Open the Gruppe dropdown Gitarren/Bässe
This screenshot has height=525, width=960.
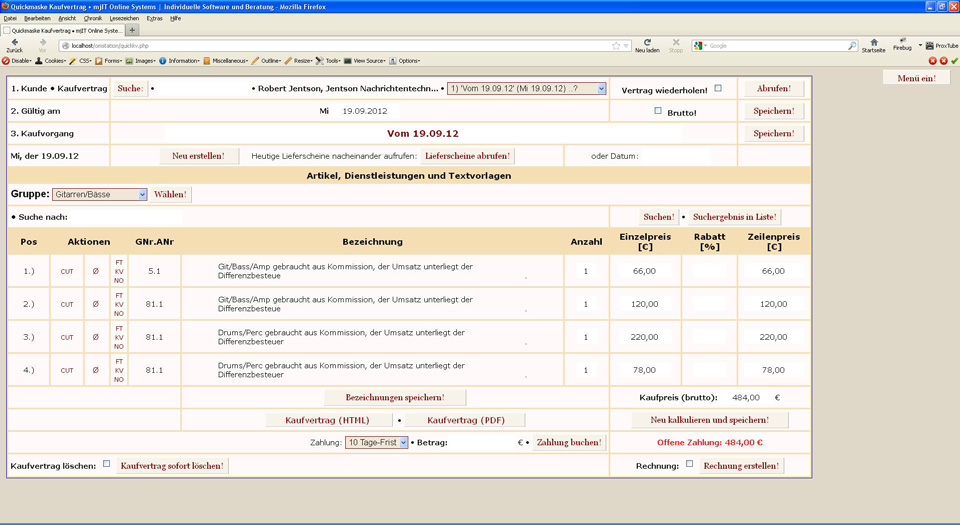coord(100,195)
